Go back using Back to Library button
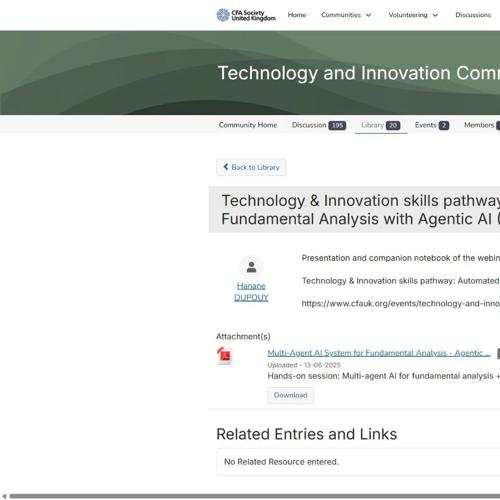 click(x=251, y=167)
